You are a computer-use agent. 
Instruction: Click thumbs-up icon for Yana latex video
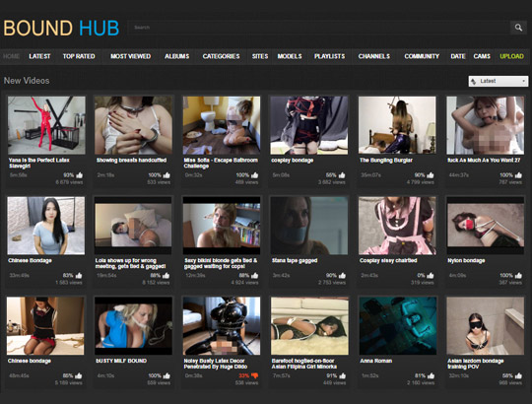click(x=80, y=175)
